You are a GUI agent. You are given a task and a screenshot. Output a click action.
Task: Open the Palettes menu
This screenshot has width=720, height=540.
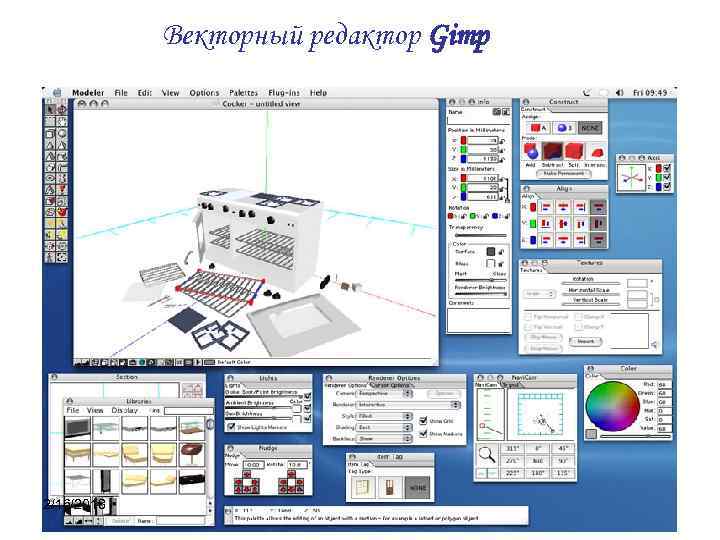244,93
